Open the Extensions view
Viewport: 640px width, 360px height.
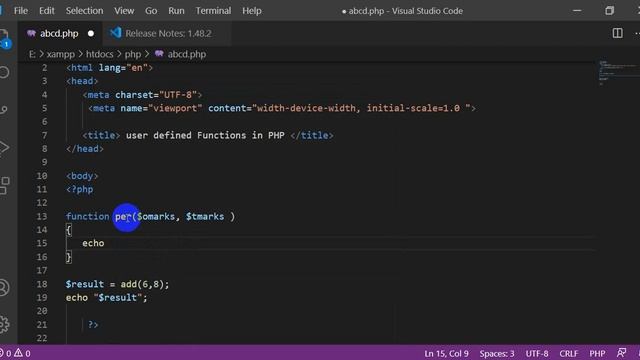4,185
